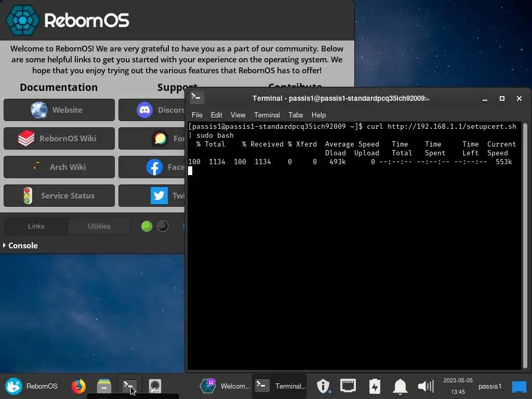Switch to the Links tab

click(x=36, y=227)
